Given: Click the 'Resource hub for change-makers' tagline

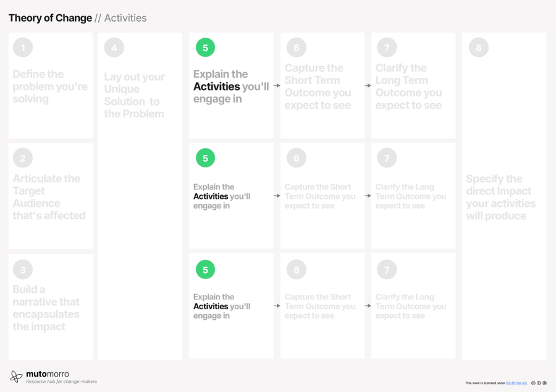Looking at the screenshot, I should (x=61, y=382).
